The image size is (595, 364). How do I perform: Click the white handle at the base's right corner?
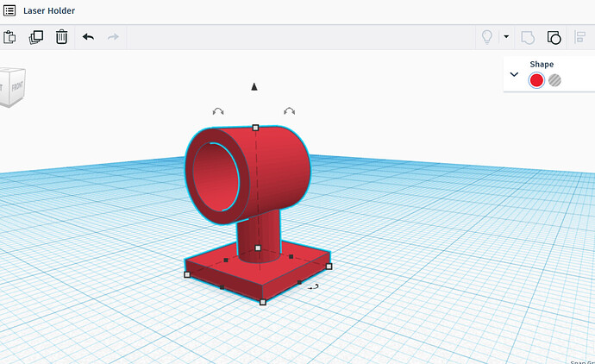(x=329, y=267)
